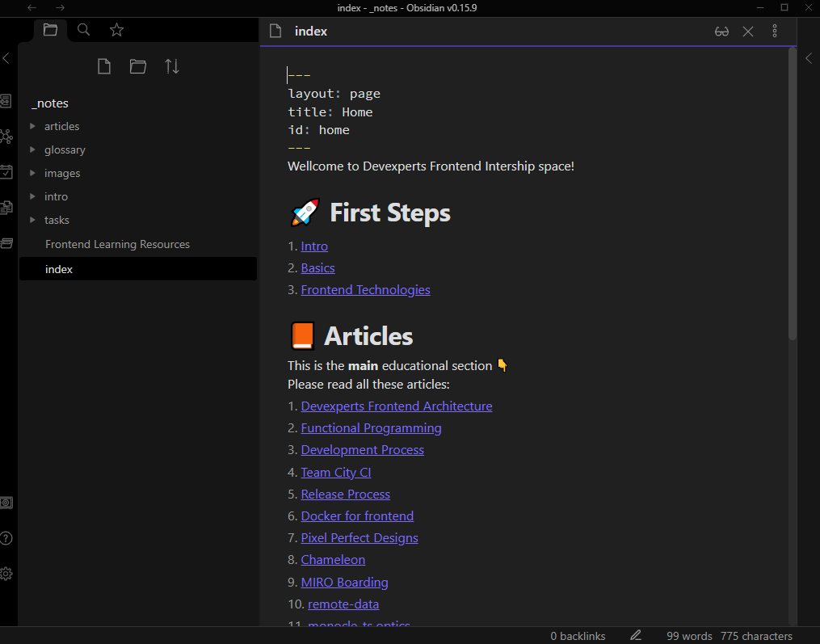The width and height of the screenshot is (820, 644).
Task: Follow the Basics link
Action: click(318, 267)
